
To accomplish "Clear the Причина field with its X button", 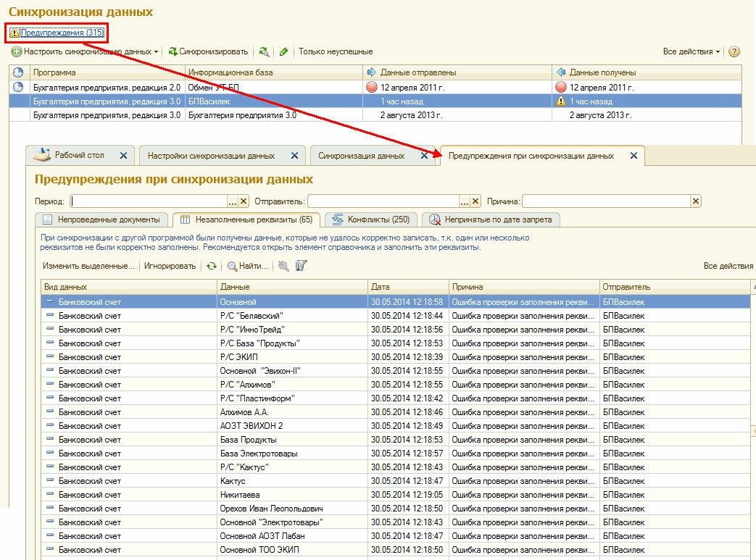I will (696, 201).
